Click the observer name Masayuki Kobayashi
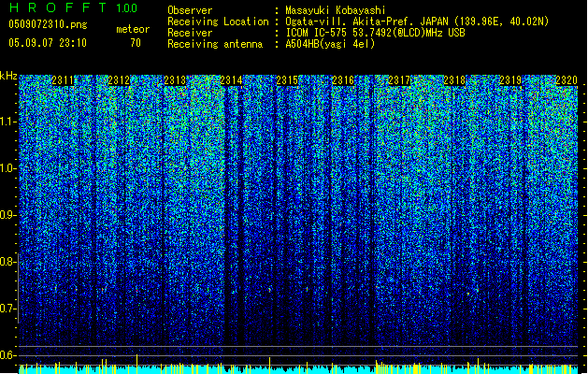The height and width of the screenshot is (374, 588). (x=336, y=10)
